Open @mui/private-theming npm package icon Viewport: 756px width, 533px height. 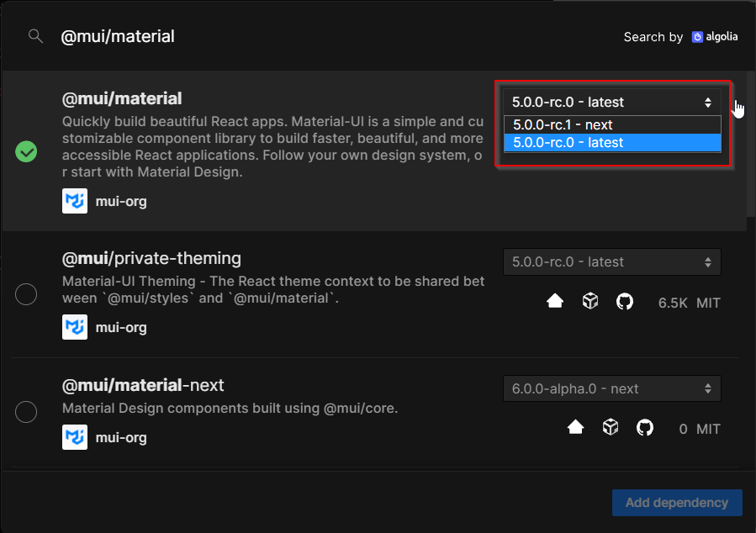point(590,302)
